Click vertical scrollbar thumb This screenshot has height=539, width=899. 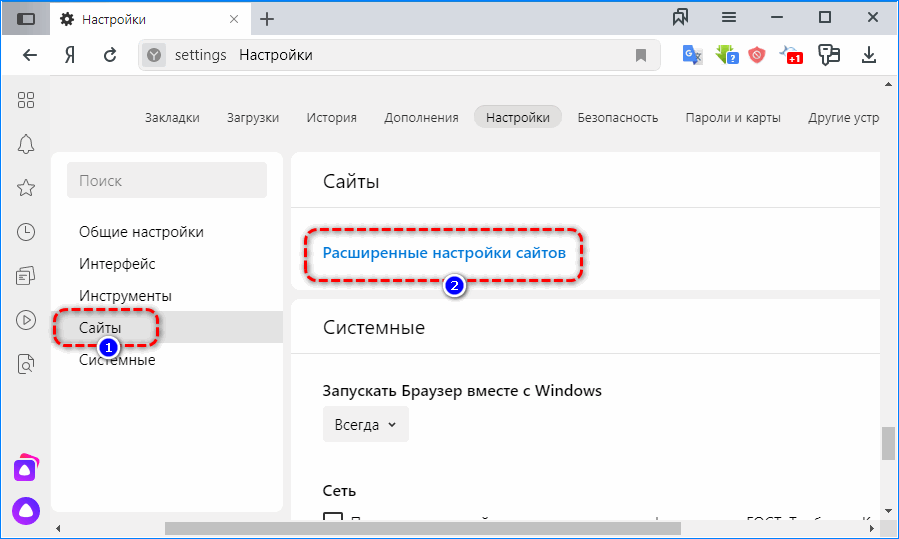(888, 443)
